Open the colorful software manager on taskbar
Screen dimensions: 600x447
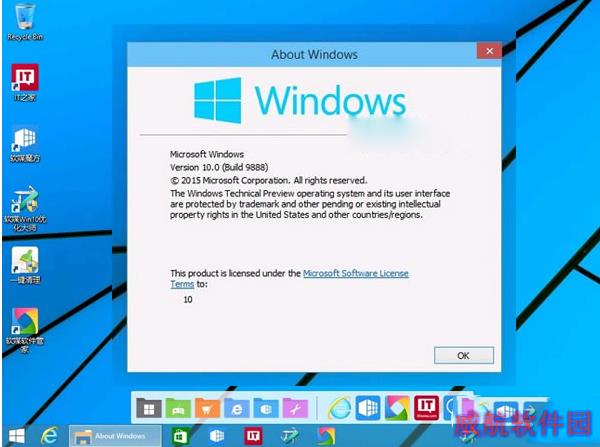point(326,436)
